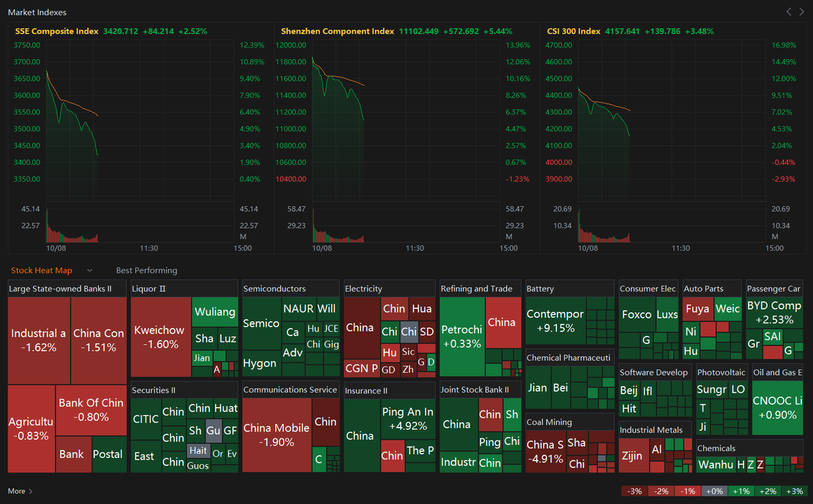Open Chemicals sector header
Image resolution: width=813 pixels, height=504 pixels.
[750, 448]
